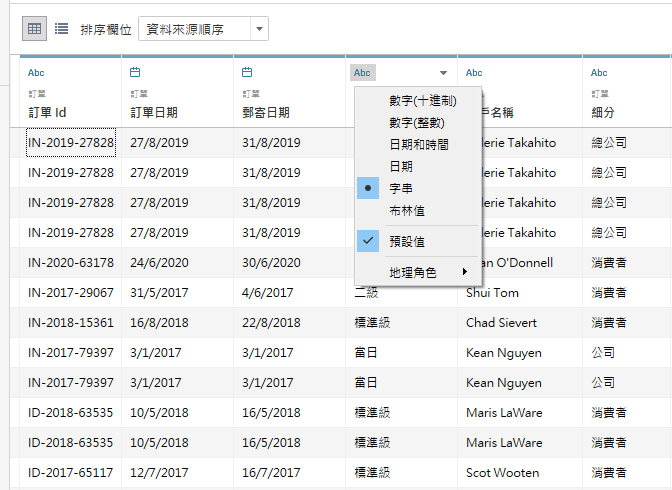Click Abc data type icon above 細分
The width and height of the screenshot is (672, 490).
[599, 73]
